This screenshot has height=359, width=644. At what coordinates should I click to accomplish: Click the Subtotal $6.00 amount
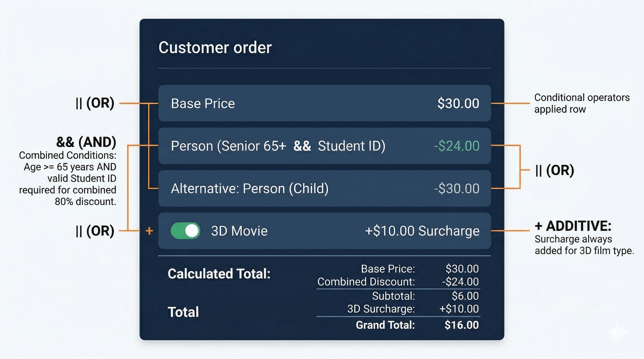tap(465, 296)
